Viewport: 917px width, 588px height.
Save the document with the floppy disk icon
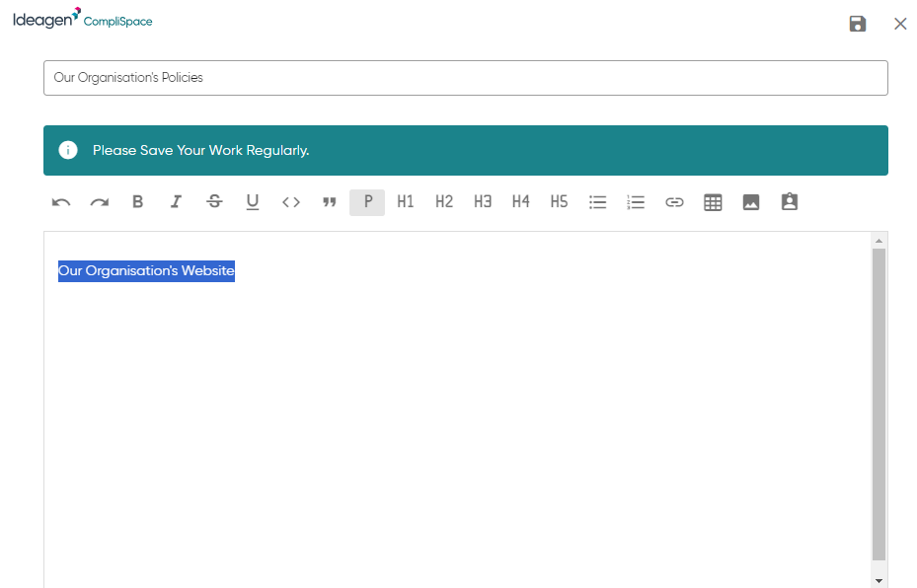pos(858,24)
